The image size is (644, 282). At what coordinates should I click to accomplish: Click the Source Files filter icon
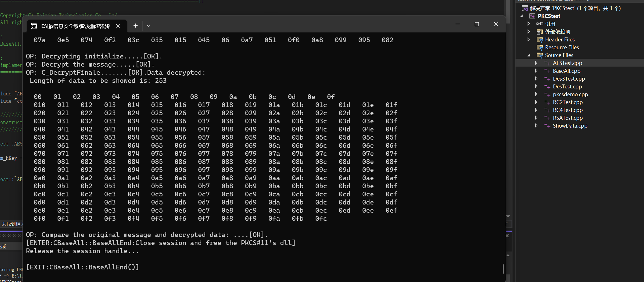click(540, 55)
